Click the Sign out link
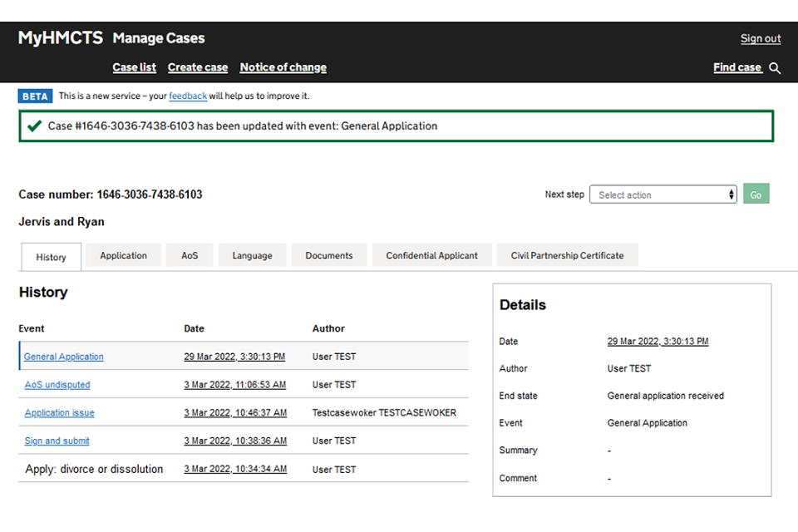798x532 pixels. click(760, 38)
